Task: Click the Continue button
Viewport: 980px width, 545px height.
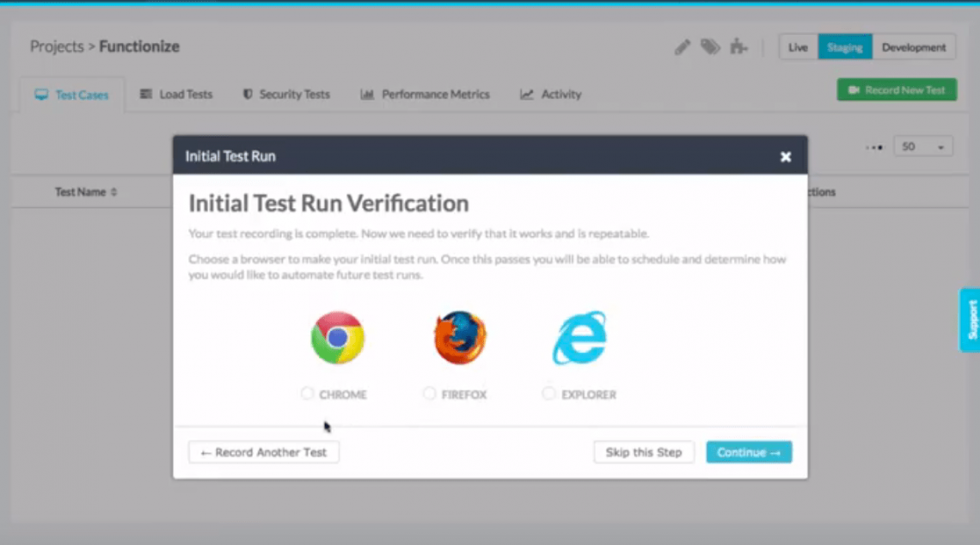Action: point(749,452)
